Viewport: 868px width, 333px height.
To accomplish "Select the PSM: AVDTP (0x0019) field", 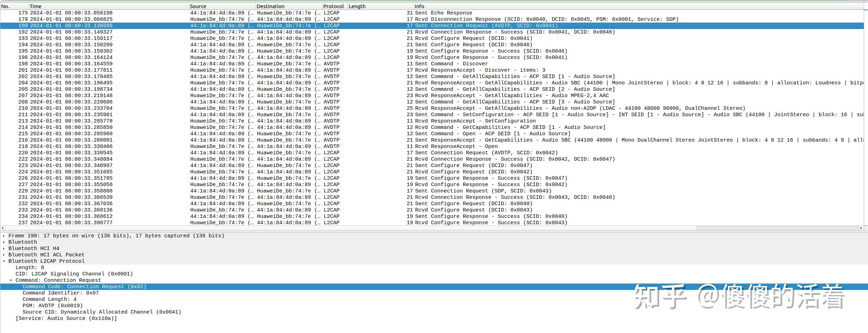I will coord(53,306).
